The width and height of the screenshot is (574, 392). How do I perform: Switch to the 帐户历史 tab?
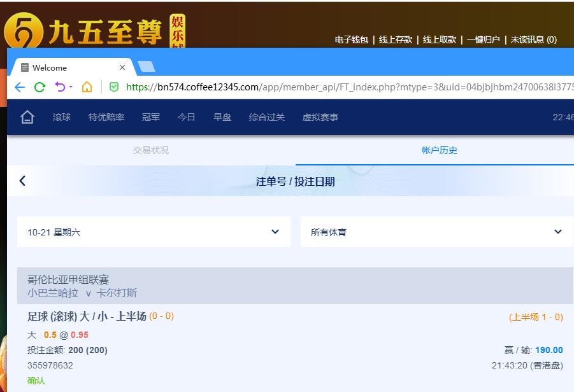click(440, 150)
